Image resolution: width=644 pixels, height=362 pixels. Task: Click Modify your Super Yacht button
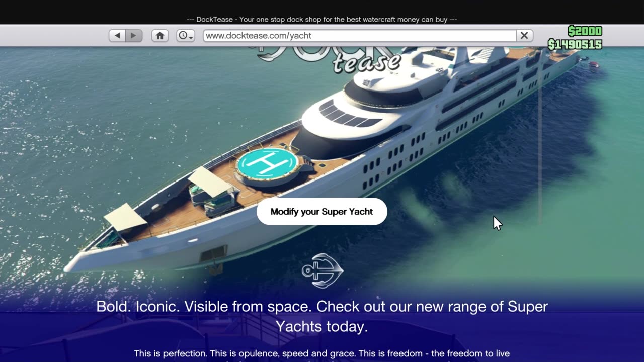[322, 211]
